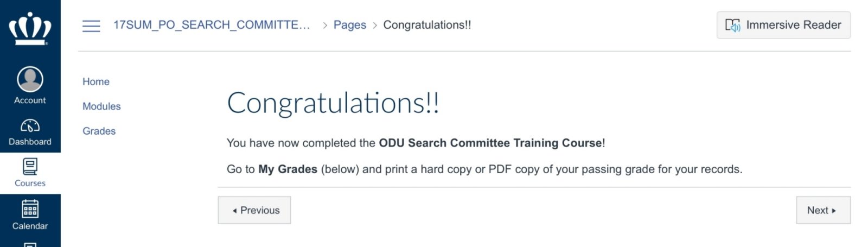Select Modules in course navigation
The image size is (868, 247).
tap(101, 106)
